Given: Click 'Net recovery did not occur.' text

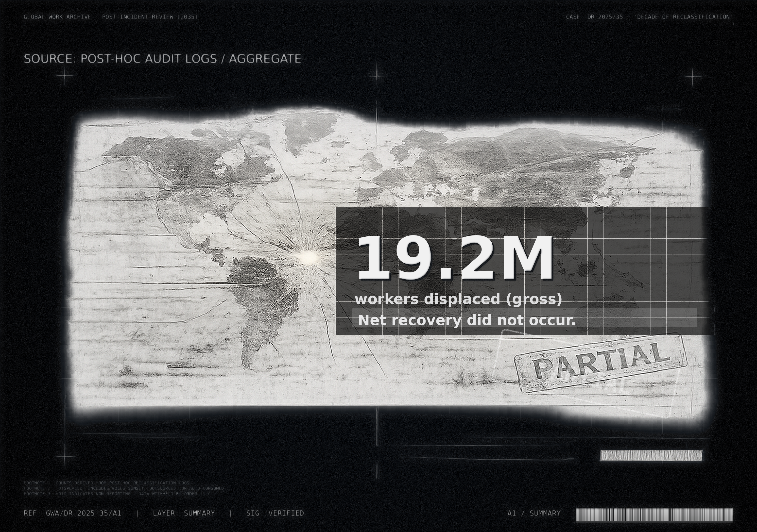Looking at the screenshot, I should [x=466, y=320].
